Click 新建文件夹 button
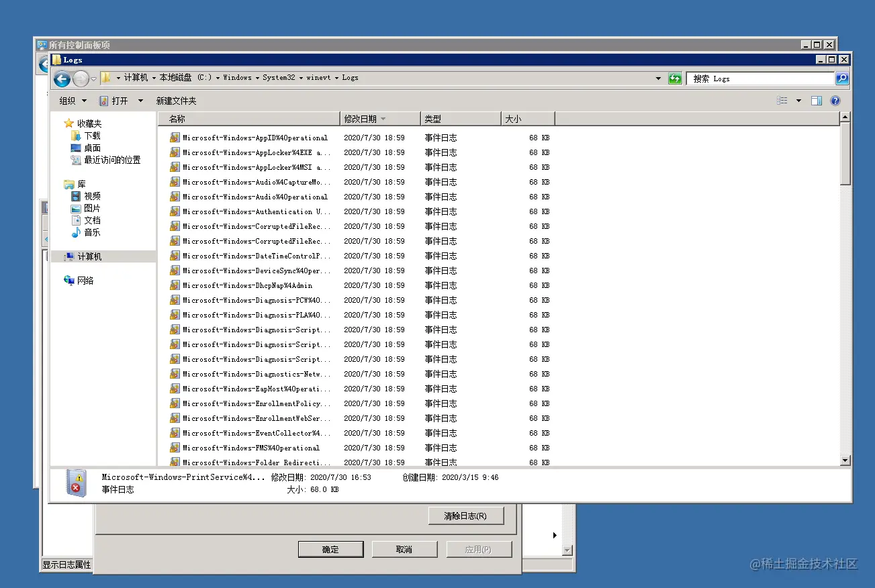875x588 pixels. tap(177, 101)
